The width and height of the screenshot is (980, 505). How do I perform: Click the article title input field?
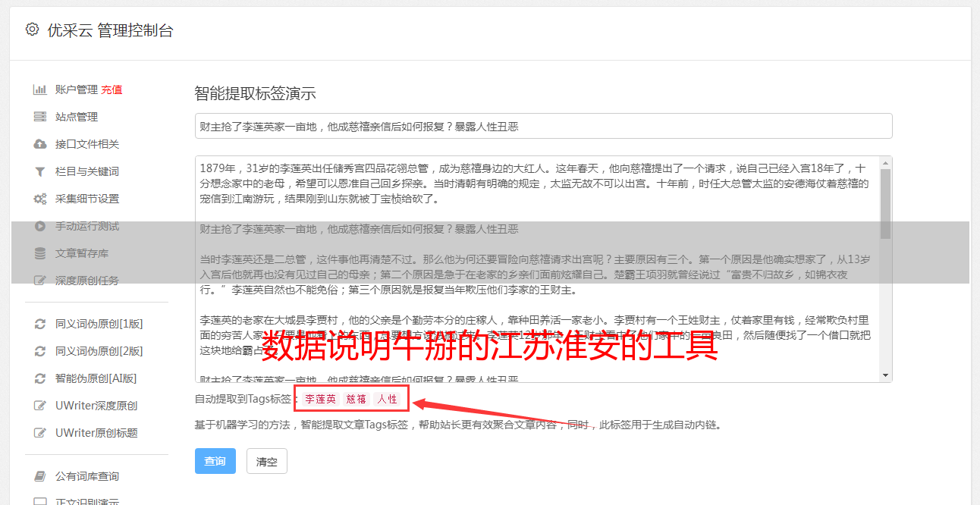pyautogui.click(x=543, y=126)
